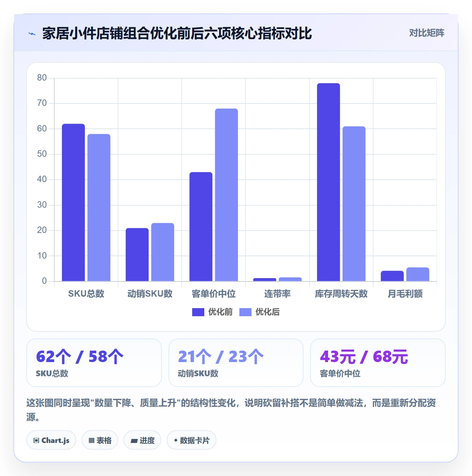This screenshot has height=476, width=472.
Task: Click the 动销SKU数 light blue bar
Action: click(x=163, y=252)
